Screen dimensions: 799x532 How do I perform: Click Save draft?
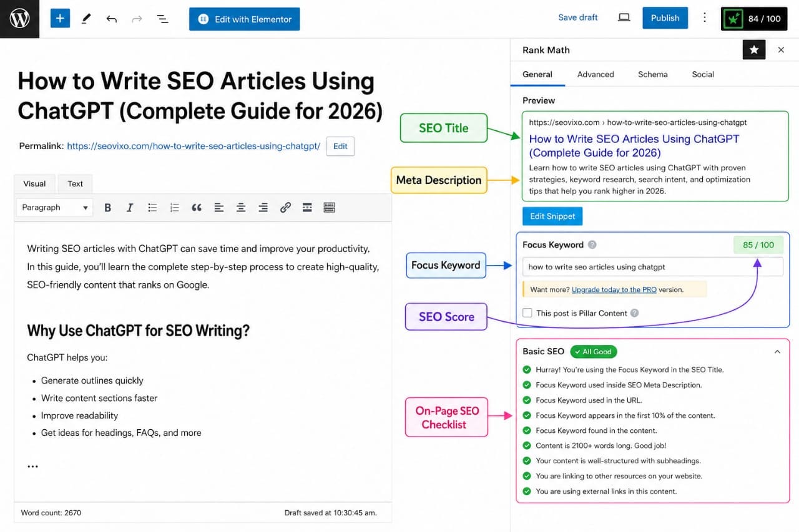[578, 17]
